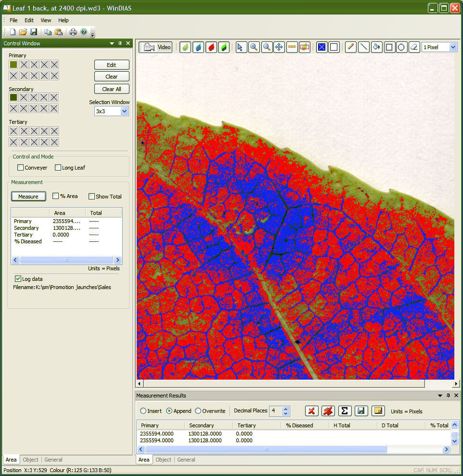This screenshot has width=463, height=476.
Task: Select the ellipse drawing tool
Action: [x=402, y=47]
